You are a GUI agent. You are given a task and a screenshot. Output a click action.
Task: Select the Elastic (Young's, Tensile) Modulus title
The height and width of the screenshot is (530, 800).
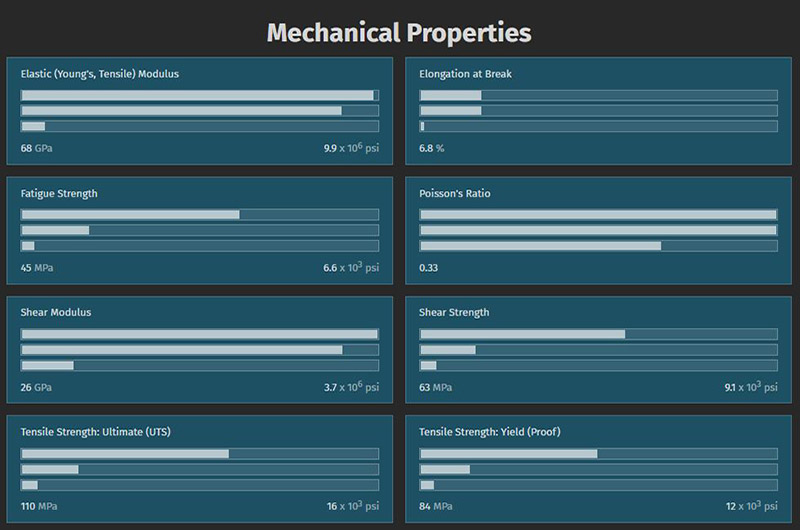(100, 74)
